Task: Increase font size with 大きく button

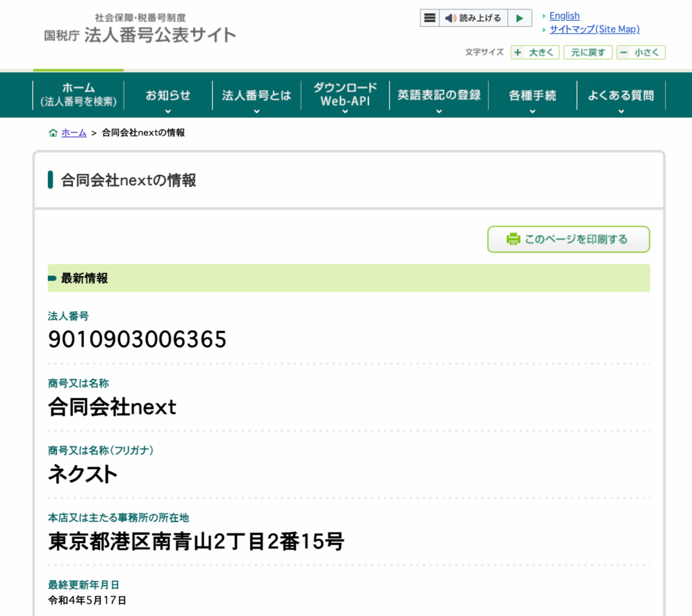Action: (x=535, y=53)
